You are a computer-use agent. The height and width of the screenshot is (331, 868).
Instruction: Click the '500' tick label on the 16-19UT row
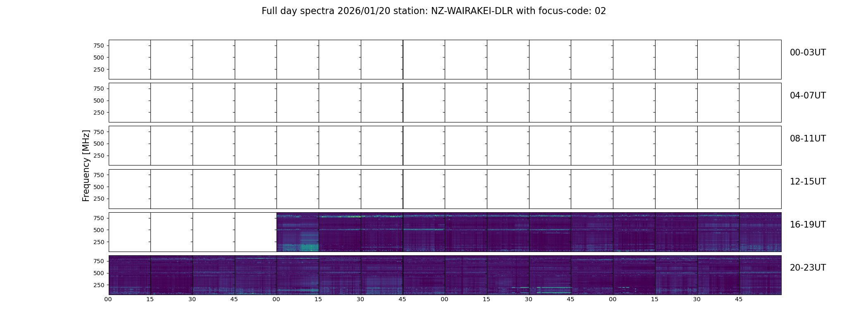click(99, 230)
